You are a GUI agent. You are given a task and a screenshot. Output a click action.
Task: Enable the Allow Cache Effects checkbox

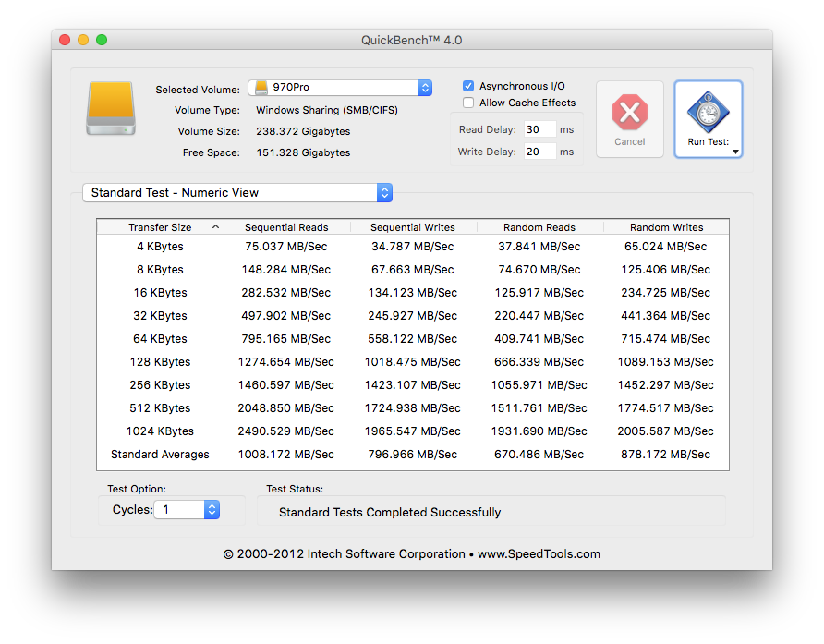468,103
